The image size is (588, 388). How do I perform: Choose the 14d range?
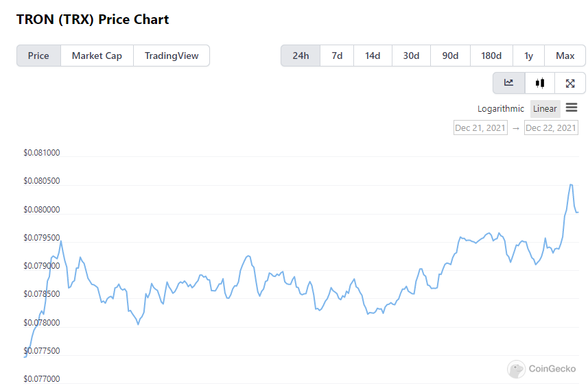coord(373,56)
